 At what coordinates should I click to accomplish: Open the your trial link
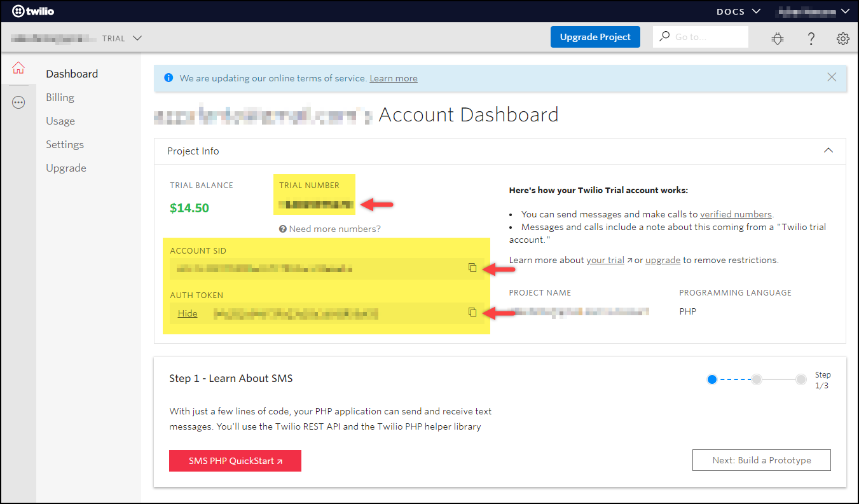[605, 260]
